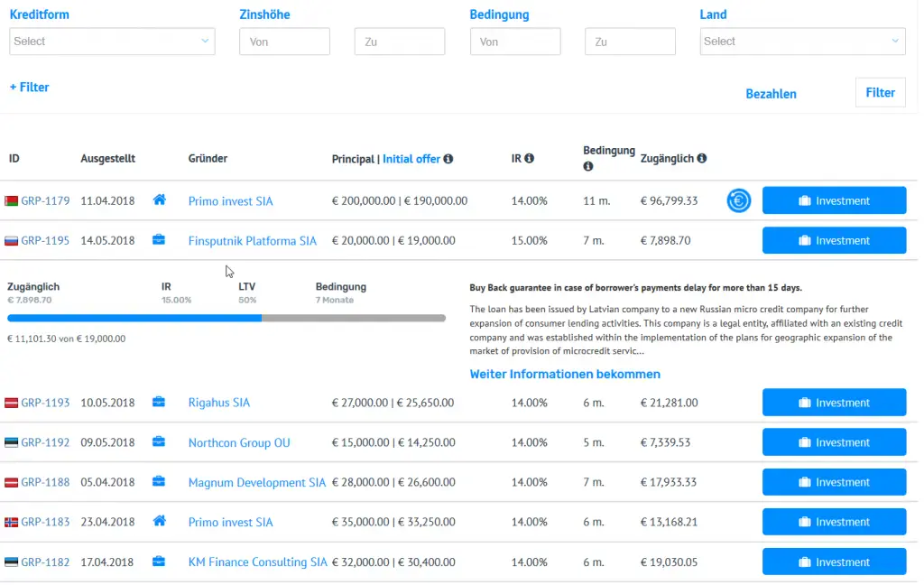
Task: Open loan ID GRP-1192
Action: (45, 442)
